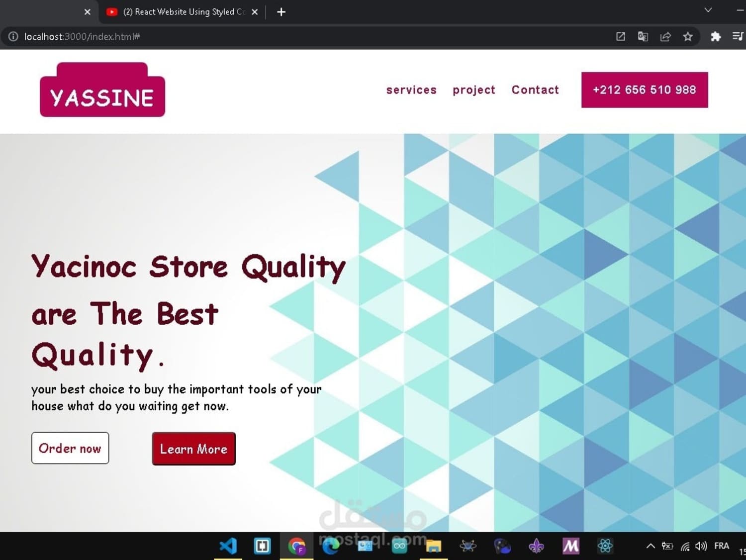Click the 'Yacinoc Store Quality' heading
This screenshot has width=746, height=560.
pos(188,267)
